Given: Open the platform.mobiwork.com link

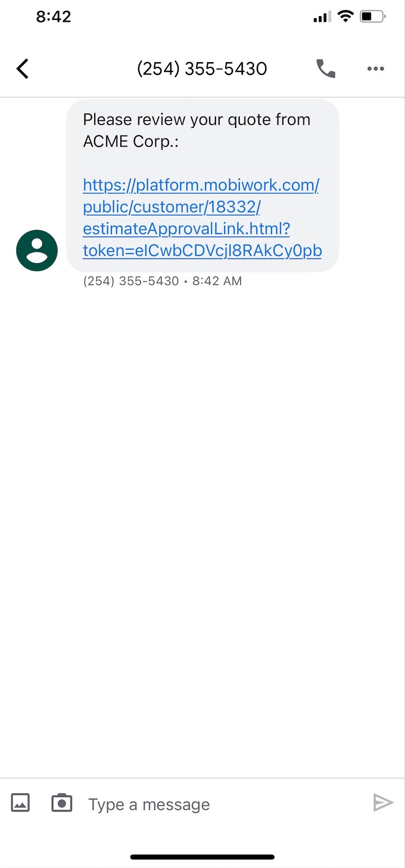Looking at the screenshot, I should [201, 185].
